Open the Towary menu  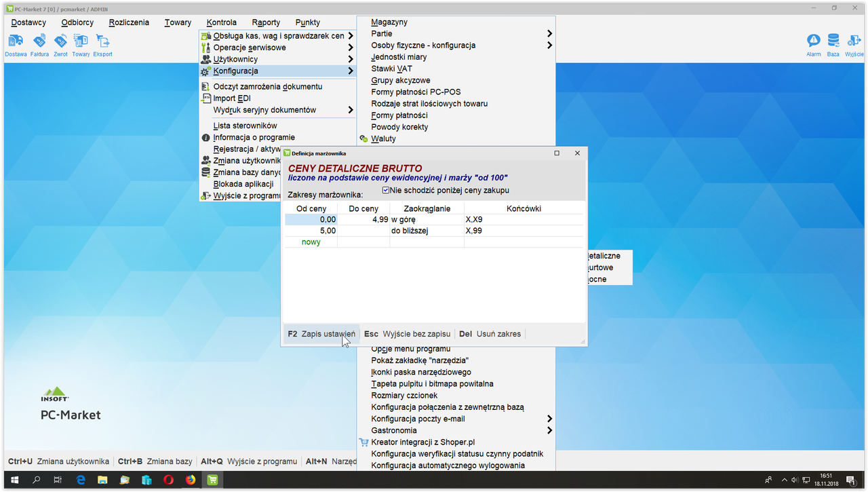click(178, 22)
